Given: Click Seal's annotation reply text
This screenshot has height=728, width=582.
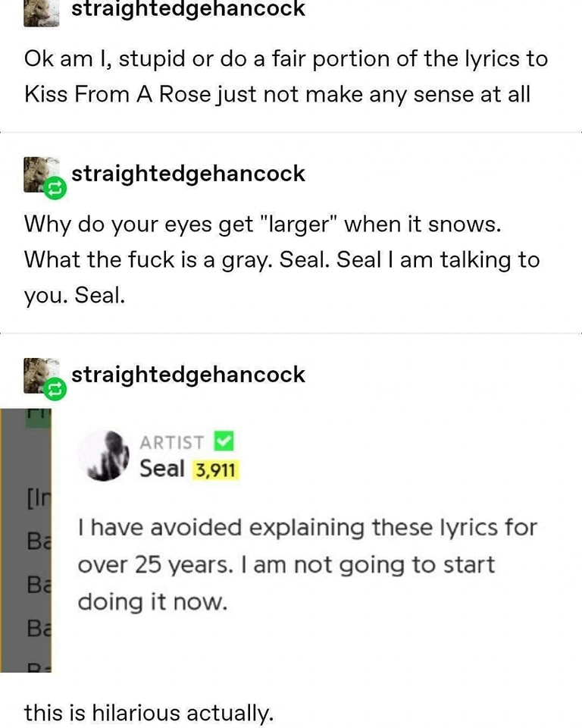Looking at the screenshot, I should coord(307,564).
